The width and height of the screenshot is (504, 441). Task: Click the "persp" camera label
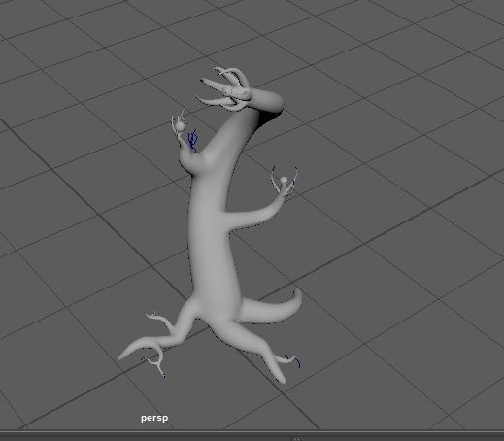click(154, 418)
